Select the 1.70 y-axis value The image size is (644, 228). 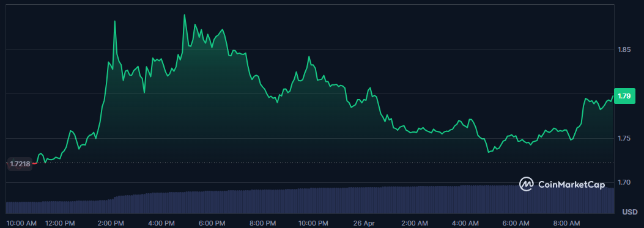click(624, 182)
